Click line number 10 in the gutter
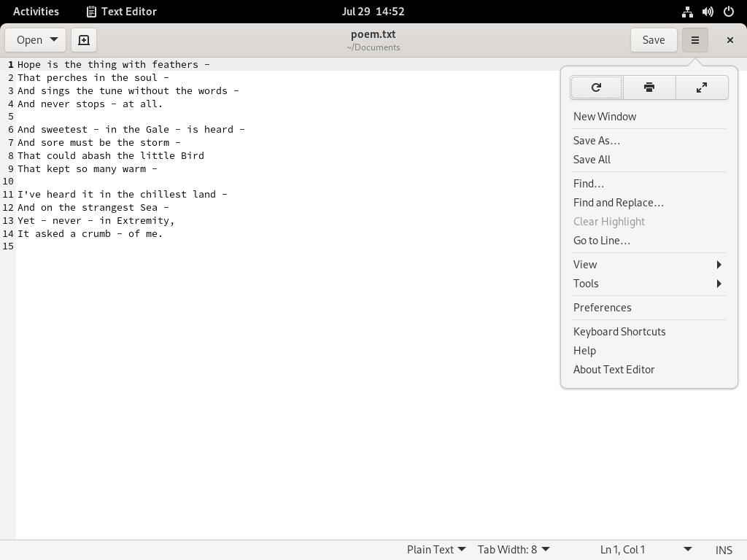747x560 pixels. [8, 182]
